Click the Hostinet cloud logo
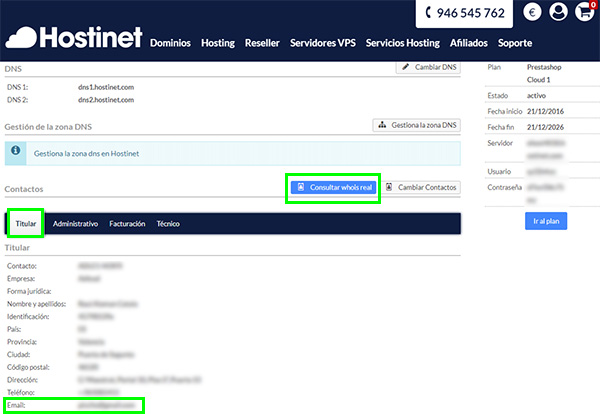Screen dimensions: 600x414 [73, 37]
